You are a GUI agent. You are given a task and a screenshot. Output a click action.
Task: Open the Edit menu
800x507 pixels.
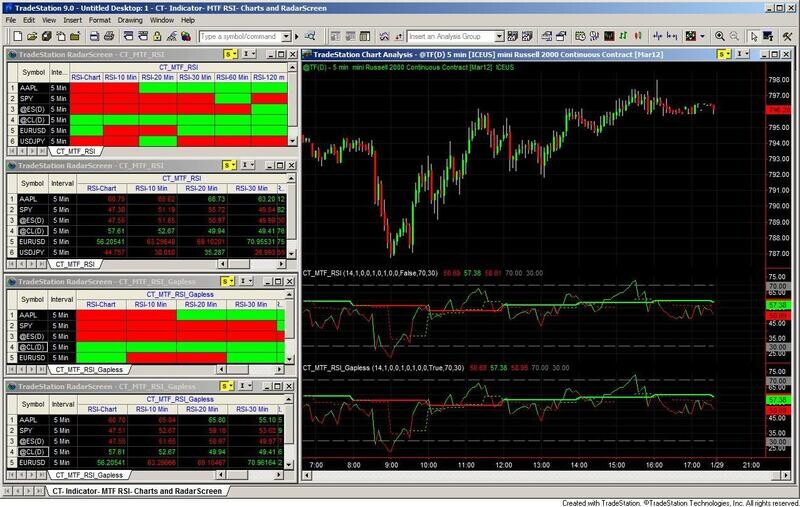pos(29,20)
